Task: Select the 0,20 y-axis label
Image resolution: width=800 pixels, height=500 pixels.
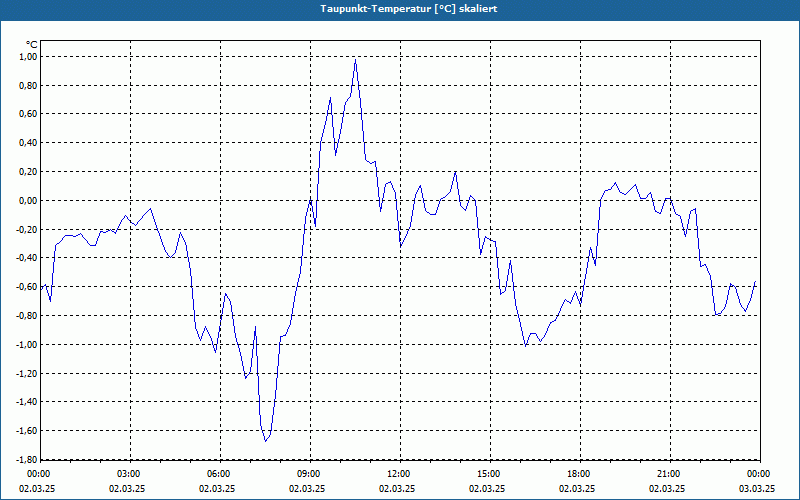Action: [x=29, y=171]
